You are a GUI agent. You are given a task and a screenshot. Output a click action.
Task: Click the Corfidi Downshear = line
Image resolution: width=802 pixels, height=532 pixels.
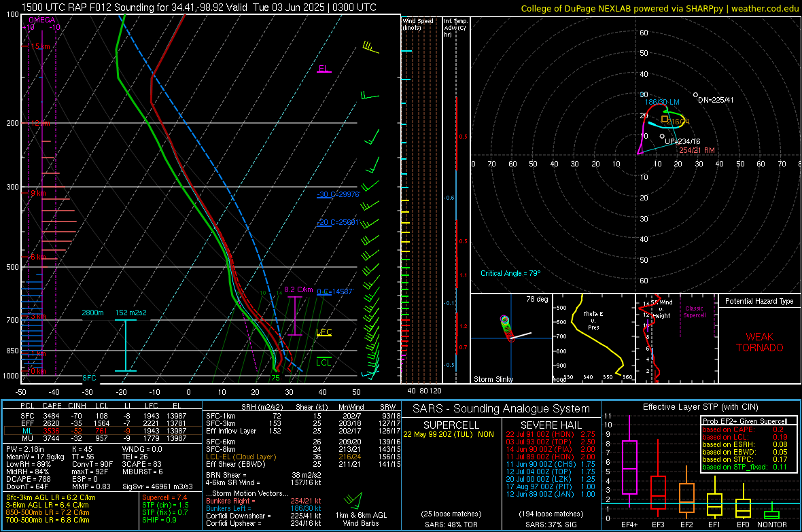(x=264, y=516)
